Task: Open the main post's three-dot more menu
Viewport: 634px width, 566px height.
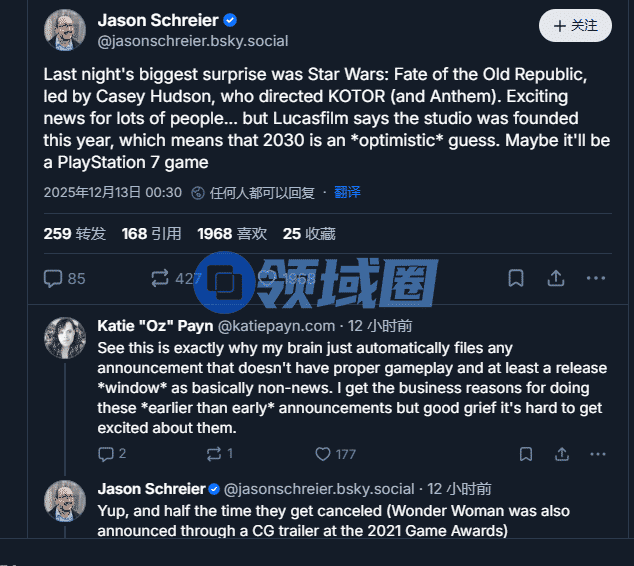Action: (x=596, y=278)
